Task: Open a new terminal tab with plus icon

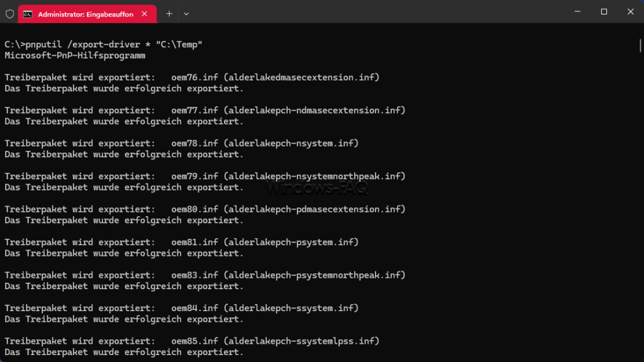Action: point(169,14)
